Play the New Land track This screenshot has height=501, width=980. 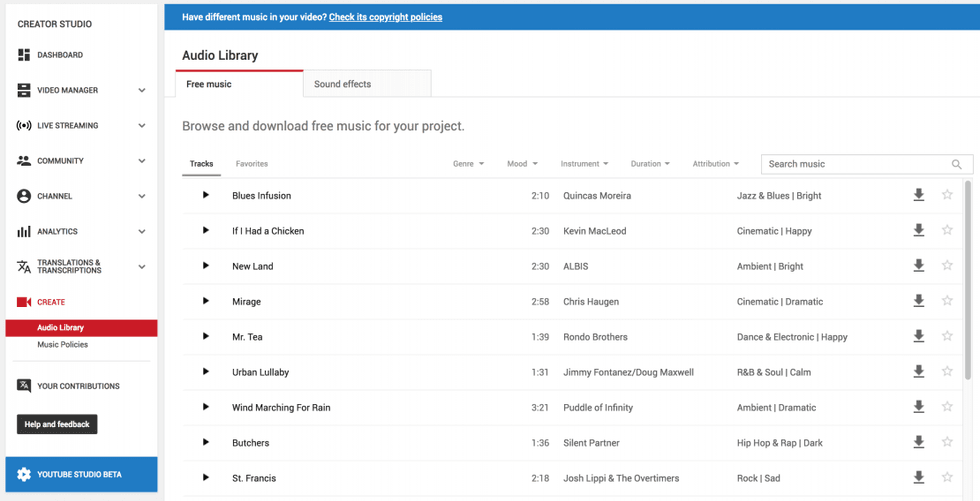tap(205, 266)
